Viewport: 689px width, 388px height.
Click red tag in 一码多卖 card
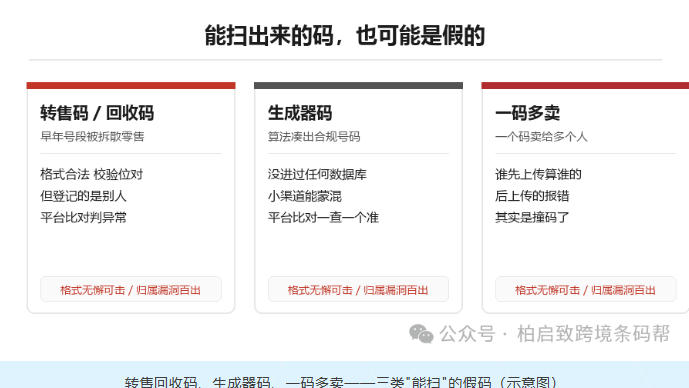pos(585,290)
